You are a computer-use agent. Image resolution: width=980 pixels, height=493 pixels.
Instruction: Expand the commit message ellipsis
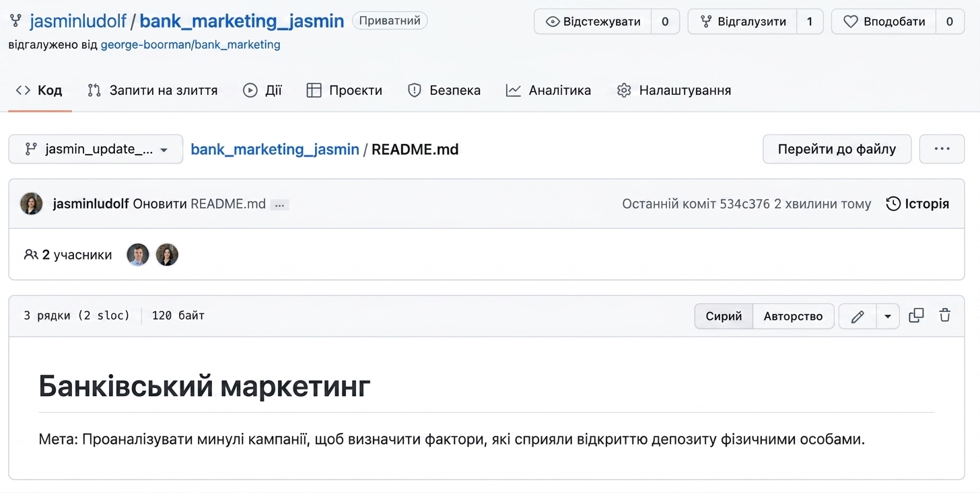pos(279,204)
